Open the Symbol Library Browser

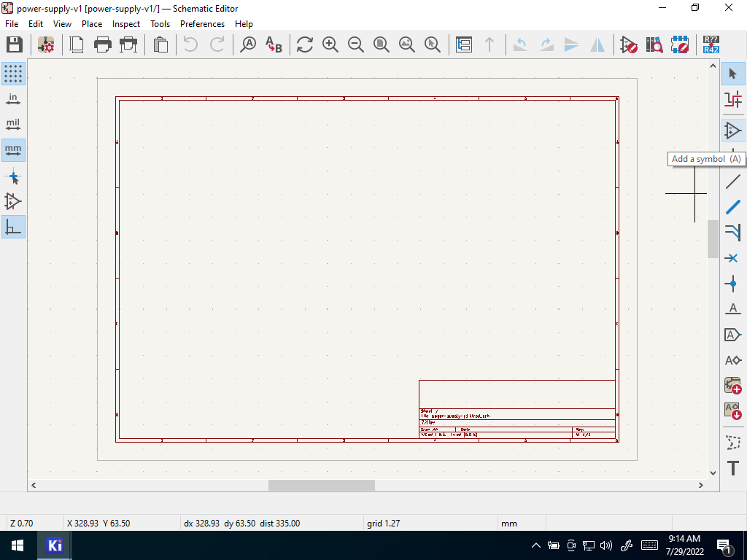[x=654, y=44]
